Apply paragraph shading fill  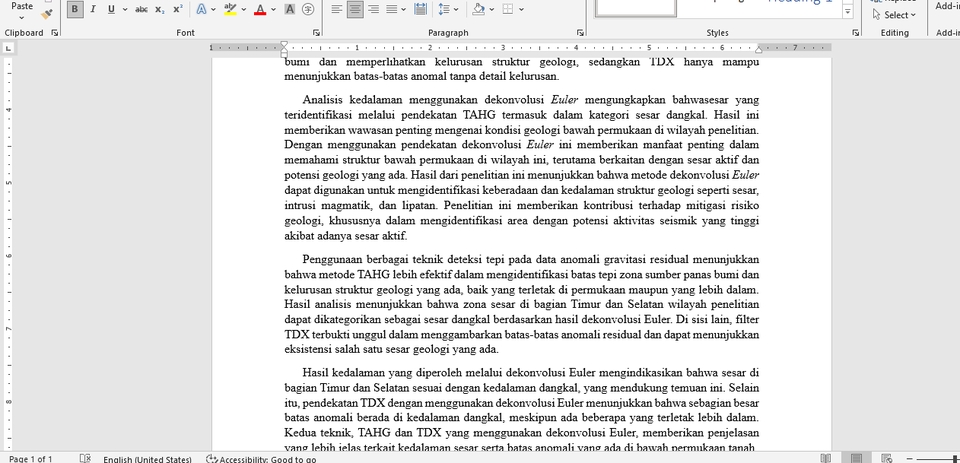click(x=479, y=9)
